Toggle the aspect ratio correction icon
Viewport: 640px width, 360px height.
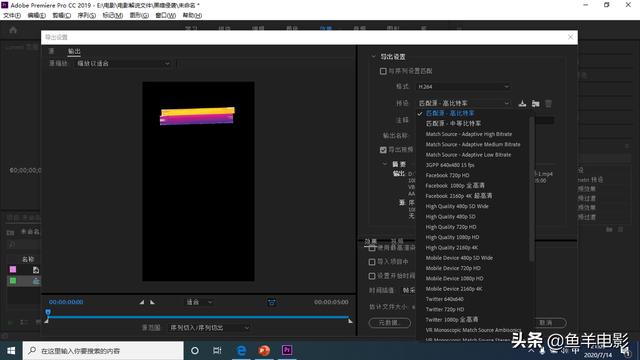coord(271,302)
